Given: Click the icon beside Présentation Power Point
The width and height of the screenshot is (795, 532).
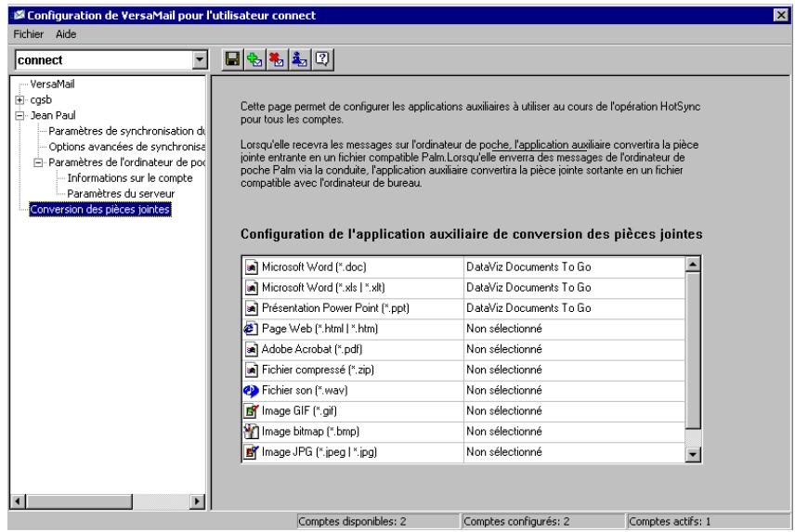Looking at the screenshot, I should (251, 308).
